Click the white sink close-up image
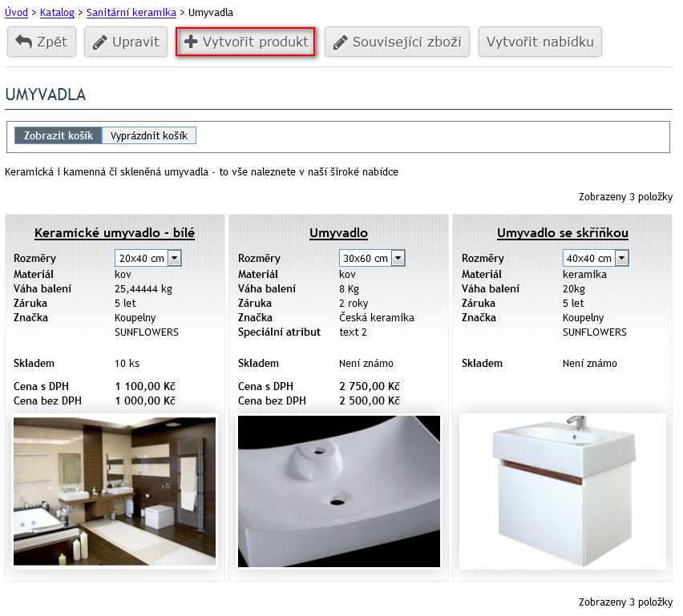This screenshot has width=683, height=616. click(x=338, y=490)
